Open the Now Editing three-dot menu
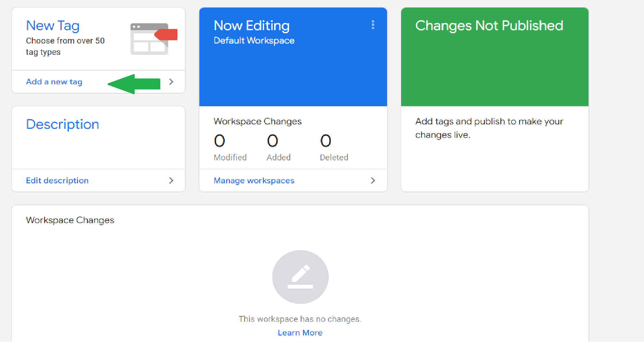The image size is (644, 342). 373,25
